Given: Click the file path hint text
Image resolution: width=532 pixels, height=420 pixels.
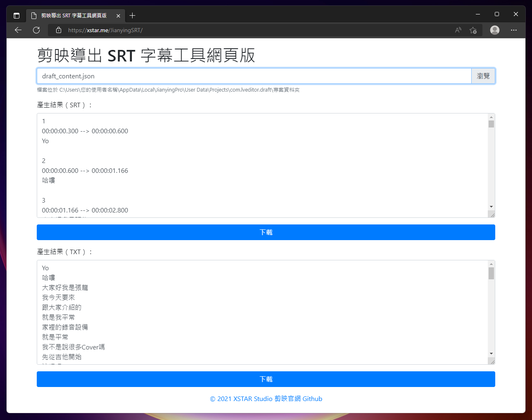Looking at the screenshot, I should click(x=168, y=90).
